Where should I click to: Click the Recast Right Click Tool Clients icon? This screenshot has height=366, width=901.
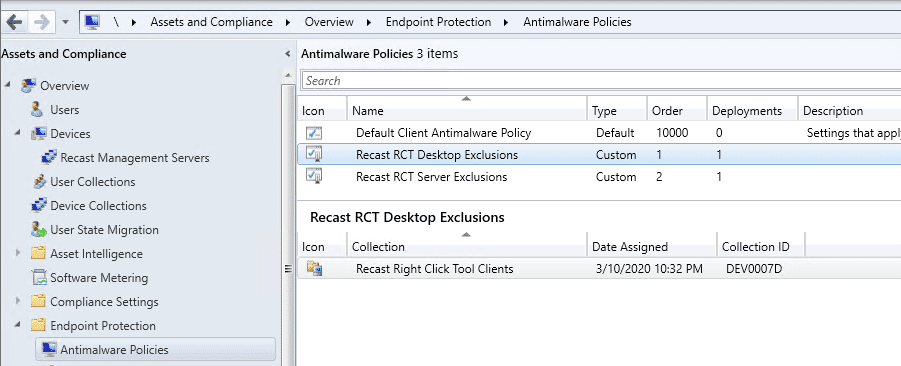pyautogui.click(x=314, y=268)
